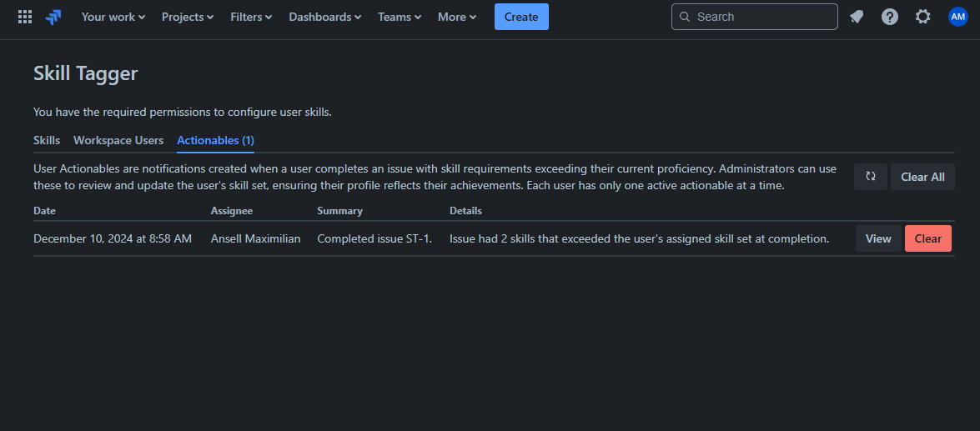Expand the Your work dropdown
The image size is (980, 431).
pyautogui.click(x=113, y=17)
